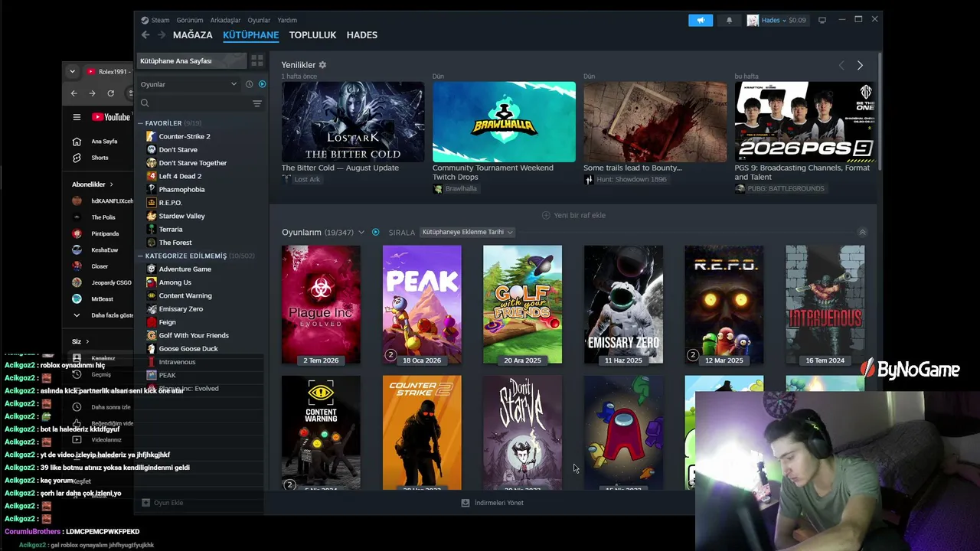Click the Stardew Valley chicken icon
Screen dimensions: 980x551
152,216
